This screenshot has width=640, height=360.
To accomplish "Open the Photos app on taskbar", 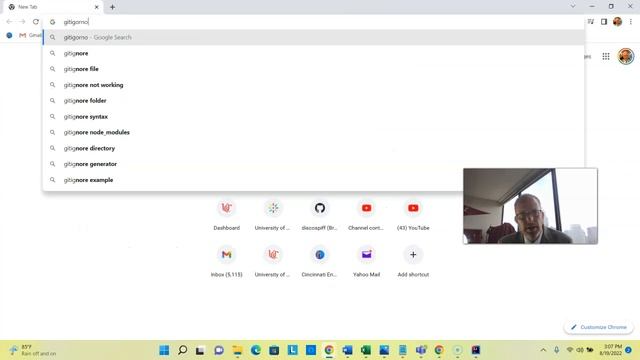I will [384, 350].
